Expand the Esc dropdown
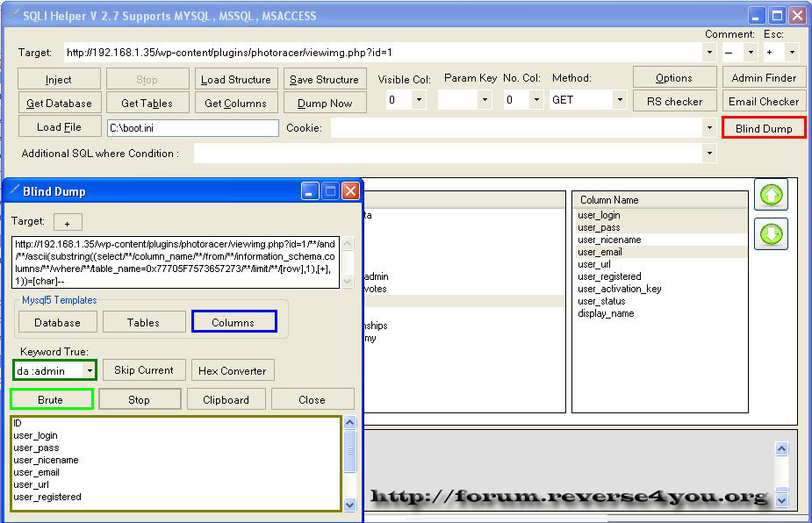 [791, 53]
